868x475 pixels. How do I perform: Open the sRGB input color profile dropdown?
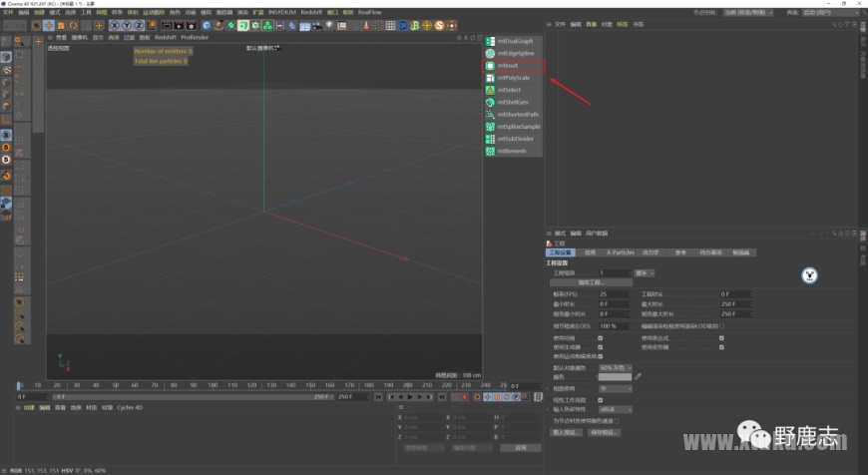click(x=615, y=409)
